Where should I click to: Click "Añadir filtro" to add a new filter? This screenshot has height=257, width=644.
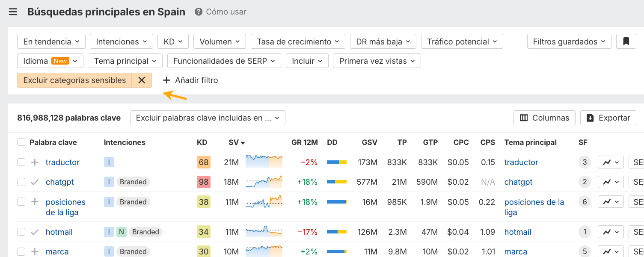click(x=190, y=80)
